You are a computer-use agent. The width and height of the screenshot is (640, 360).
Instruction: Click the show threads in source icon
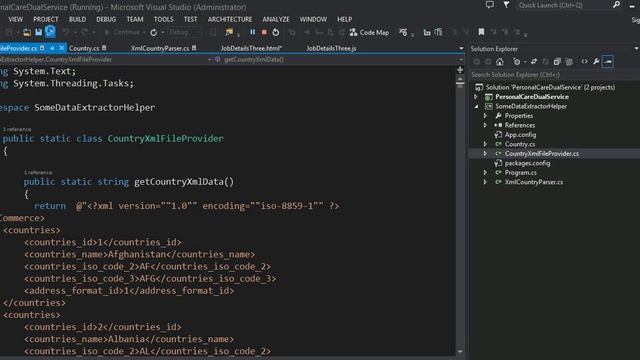point(403,32)
